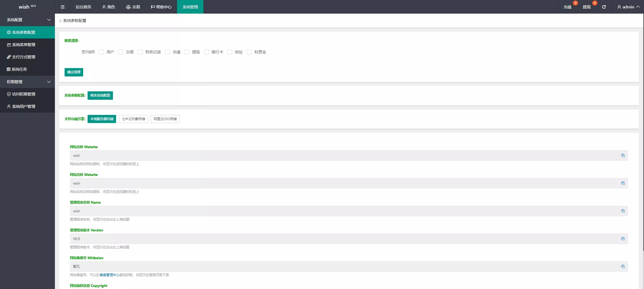
Task: Click the hamburger sidebar collapse icon
Action: (x=62, y=7)
